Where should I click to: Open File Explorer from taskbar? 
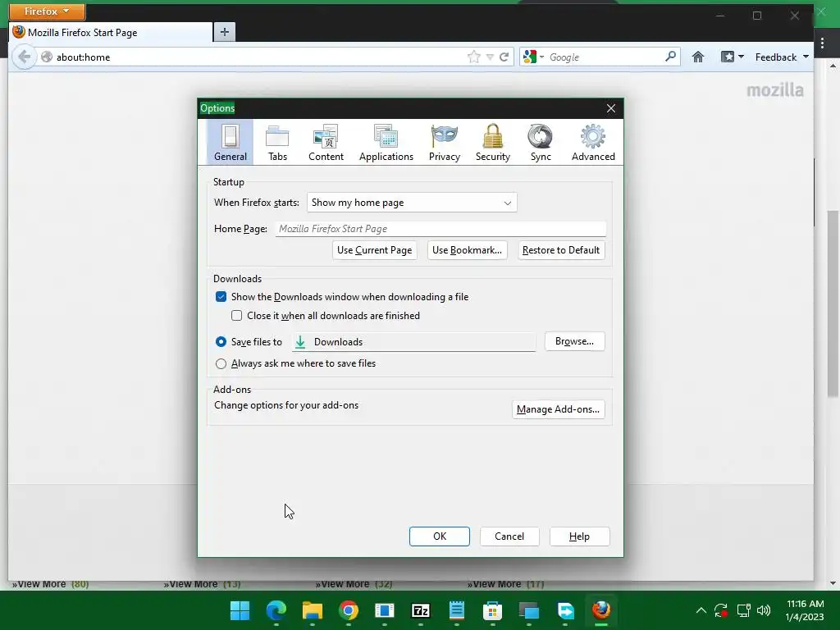pyautogui.click(x=313, y=610)
